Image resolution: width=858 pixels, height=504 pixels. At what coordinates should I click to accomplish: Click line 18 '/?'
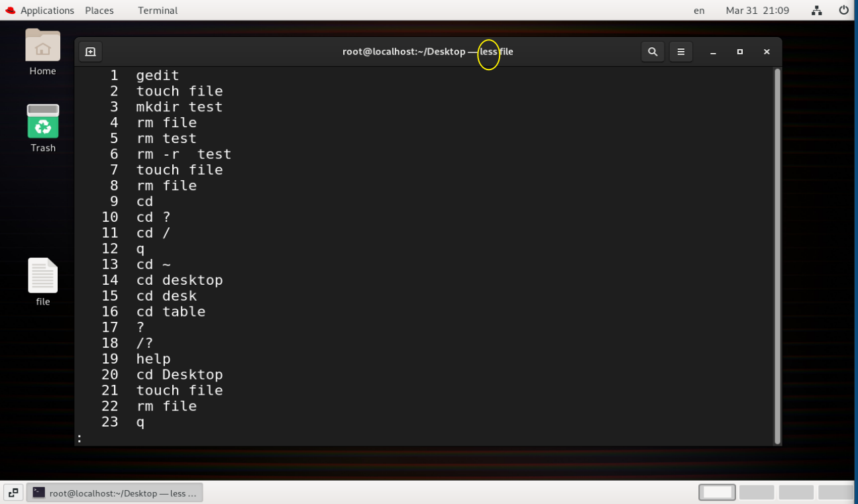pos(144,343)
